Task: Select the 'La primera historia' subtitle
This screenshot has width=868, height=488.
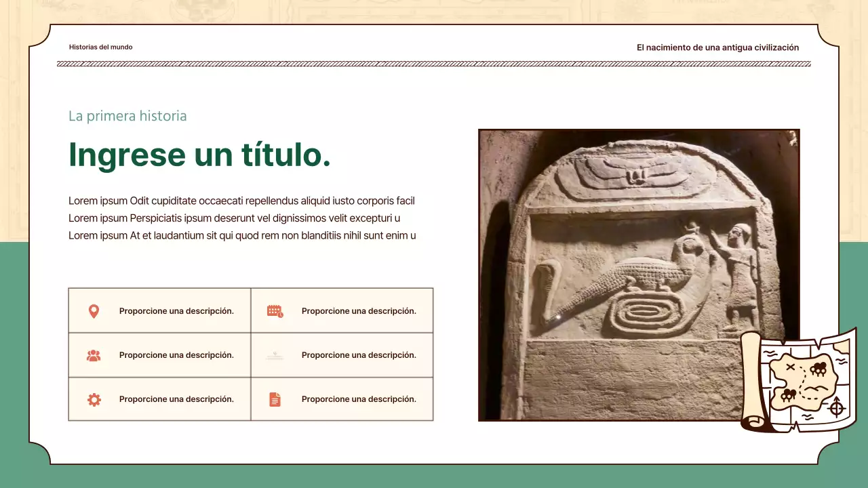Action: click(127, 116)
